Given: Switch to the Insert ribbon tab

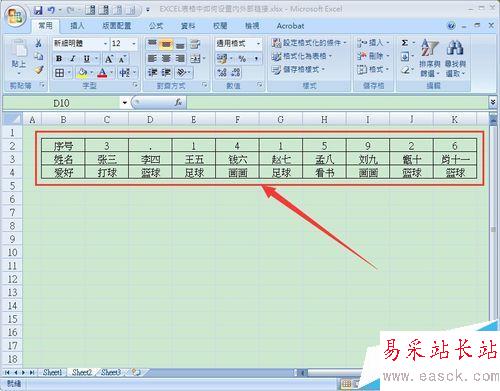Looking at the screenshot, I should click(77, 26).
